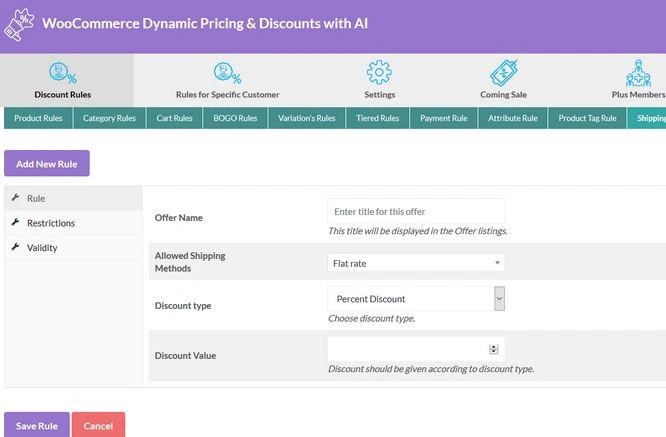666x437 pixels.
Task: Focus the Offer Name text field
Action: click(x=415, y=212)
